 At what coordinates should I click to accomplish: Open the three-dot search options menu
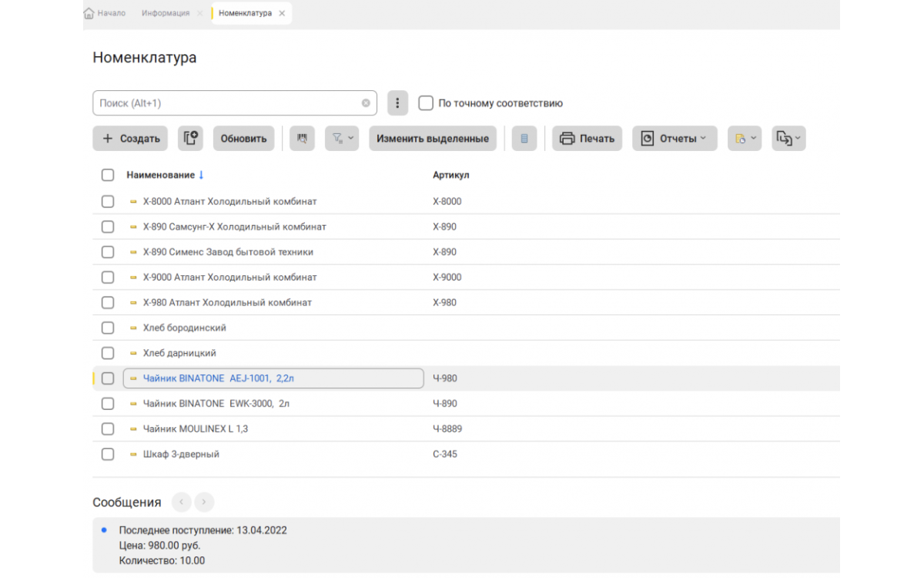[x=397, y=103]
